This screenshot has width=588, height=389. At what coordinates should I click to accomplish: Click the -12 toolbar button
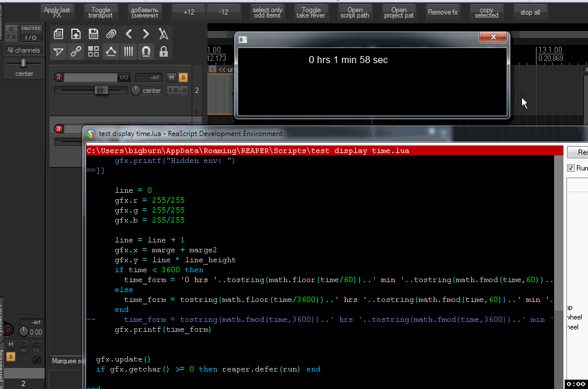[x=223, y=12]
